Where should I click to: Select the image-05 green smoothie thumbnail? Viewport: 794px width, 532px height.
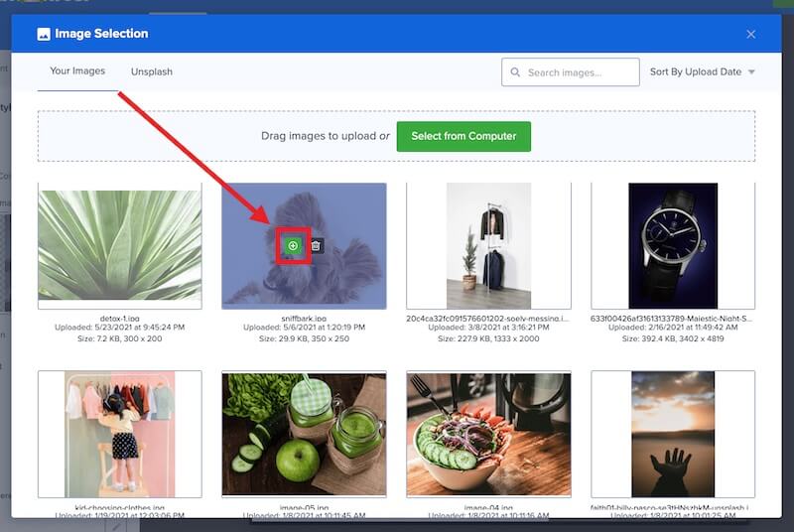tap(304, 435)
